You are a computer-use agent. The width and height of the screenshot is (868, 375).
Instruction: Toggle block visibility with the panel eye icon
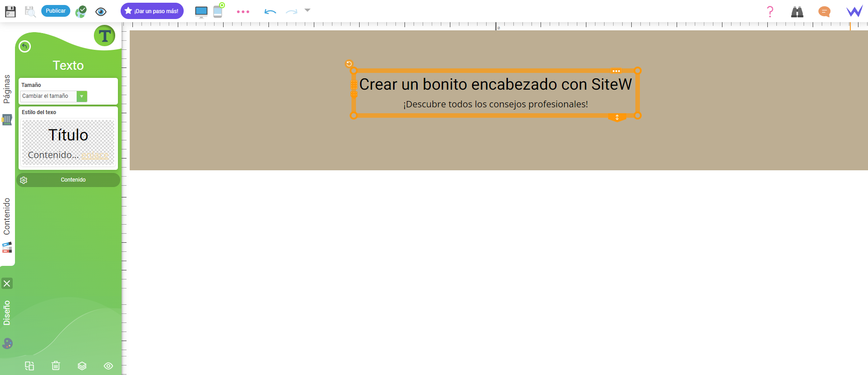tap(108, 366)
